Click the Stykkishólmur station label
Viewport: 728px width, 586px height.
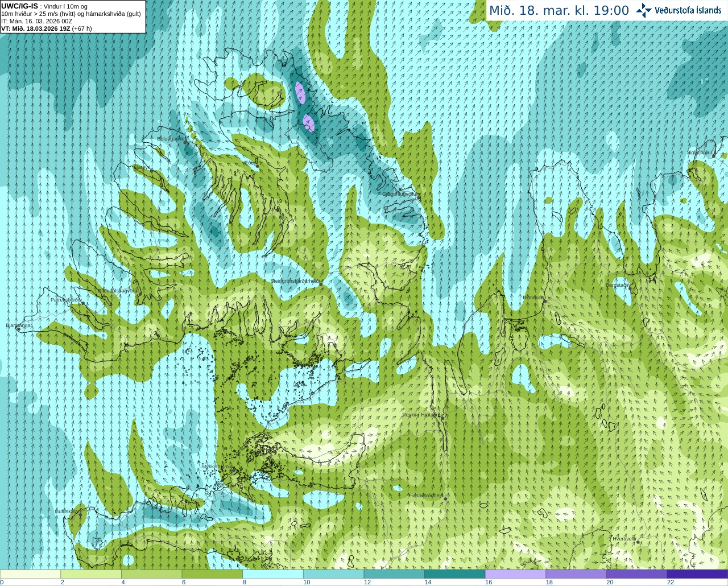217,467
